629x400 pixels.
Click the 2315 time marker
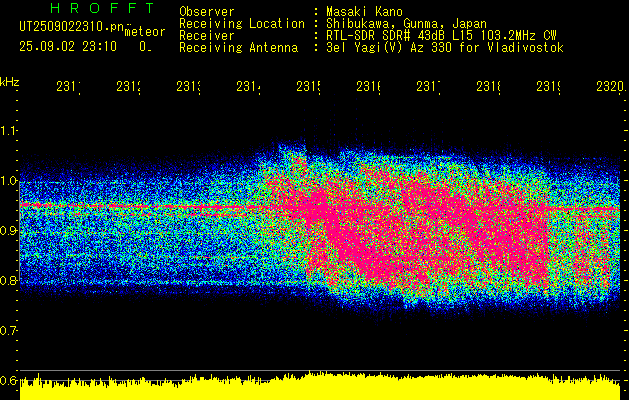[308, 87]
